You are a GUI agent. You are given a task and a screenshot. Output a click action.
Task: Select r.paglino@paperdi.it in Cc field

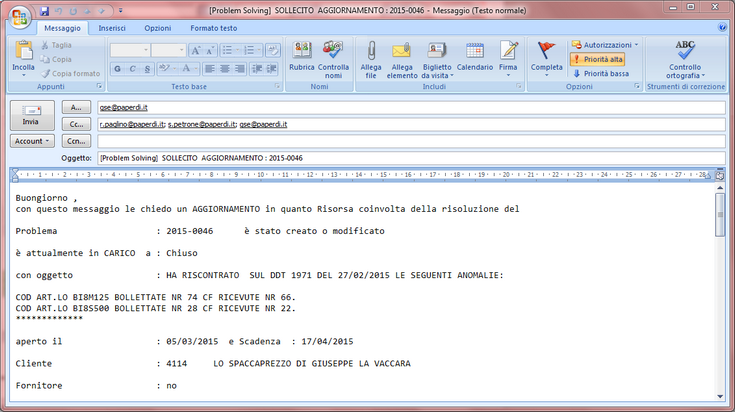(132, 124)
